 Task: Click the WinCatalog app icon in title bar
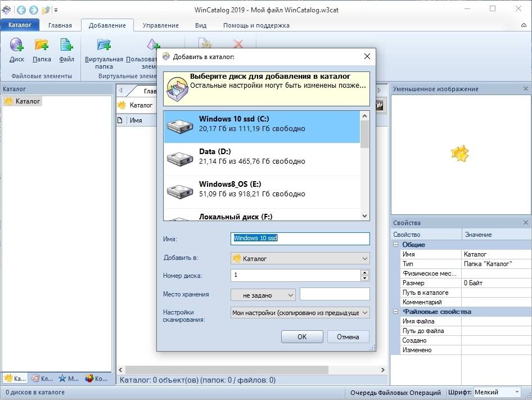coord(6,10)
